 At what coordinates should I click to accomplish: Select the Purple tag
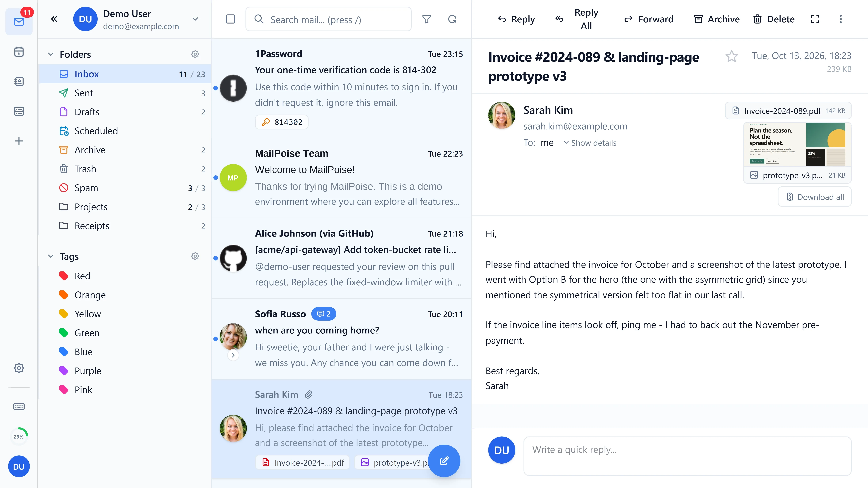tap(125, 371)
